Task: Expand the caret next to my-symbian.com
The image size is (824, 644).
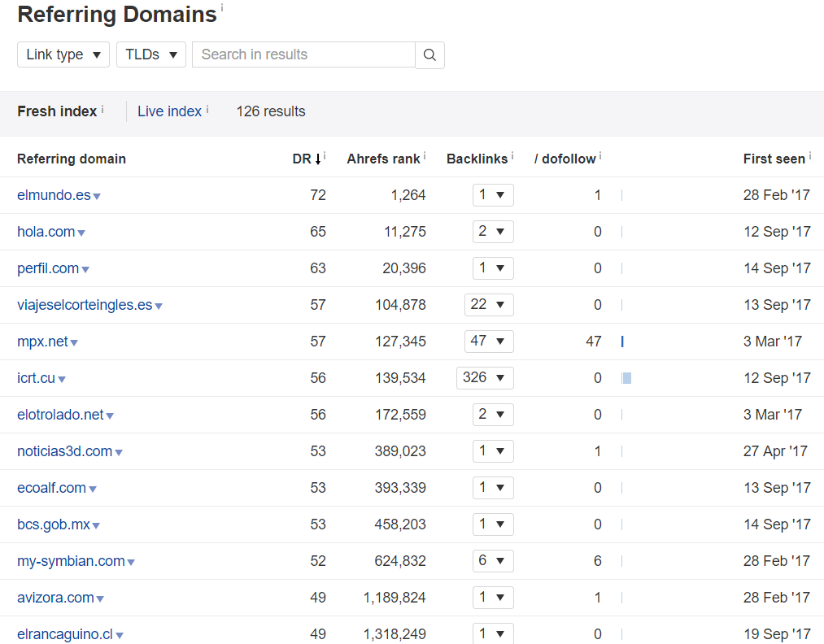Action: pyautogui.click(x=132, y=562)
